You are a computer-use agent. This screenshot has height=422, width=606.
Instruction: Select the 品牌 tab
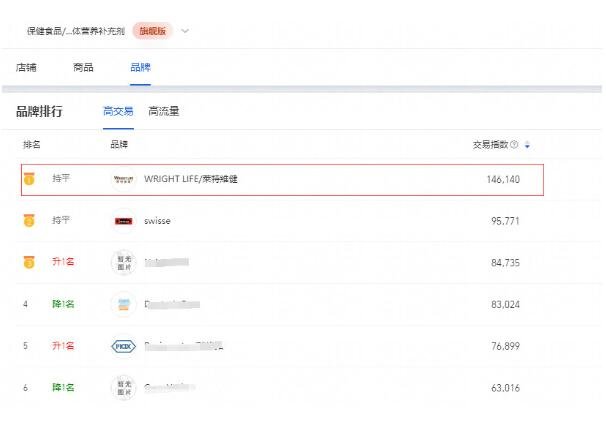tap(140, 67)
